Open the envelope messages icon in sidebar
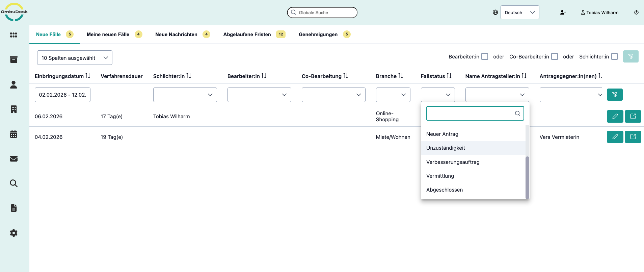 14,159
